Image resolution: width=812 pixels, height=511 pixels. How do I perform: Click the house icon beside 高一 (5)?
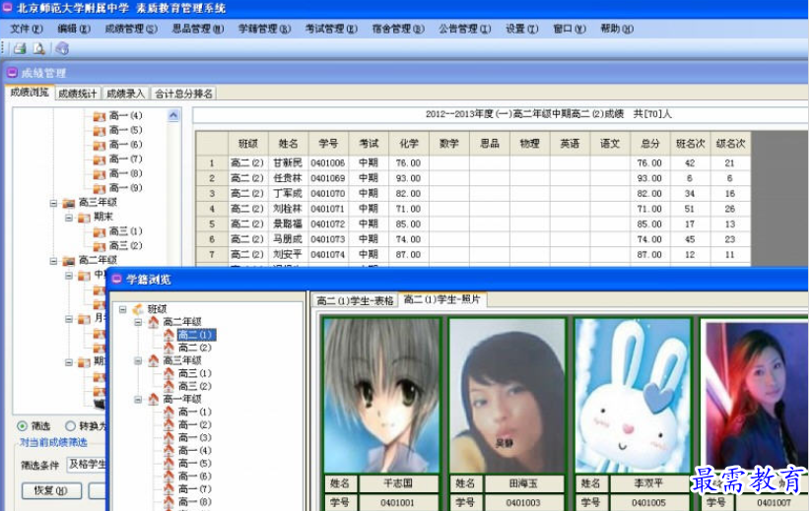tap(169, 464)
